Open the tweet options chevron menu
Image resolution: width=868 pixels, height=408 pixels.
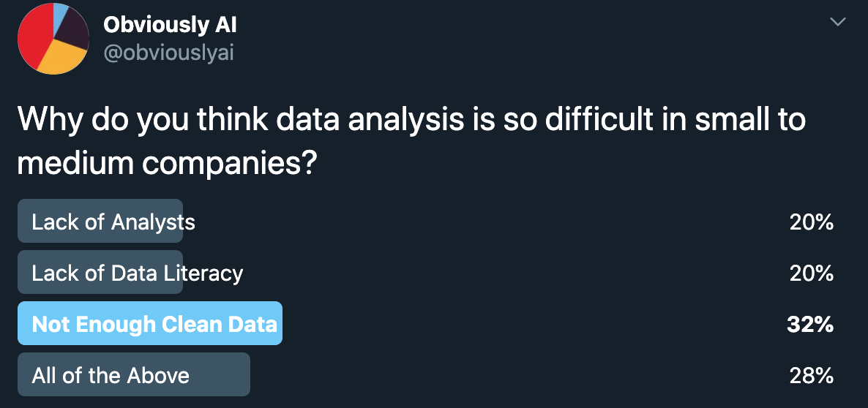pos(838,21)
